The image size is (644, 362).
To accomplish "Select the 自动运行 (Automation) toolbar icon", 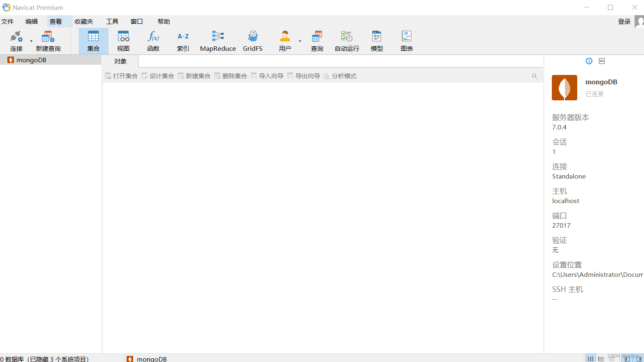I will click(347, 41).
